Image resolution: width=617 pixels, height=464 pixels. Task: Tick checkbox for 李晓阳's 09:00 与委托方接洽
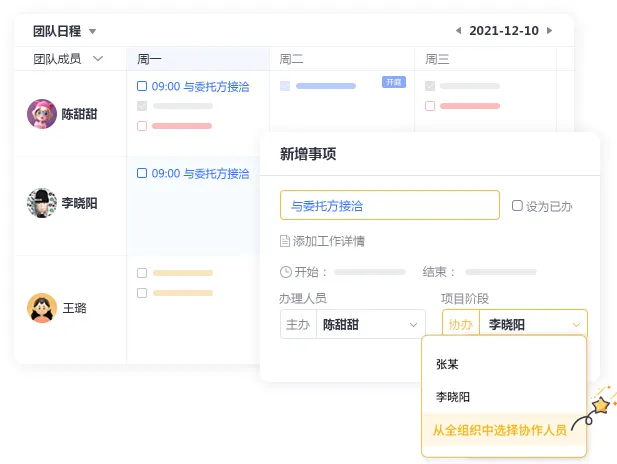(x=142, y=173)
